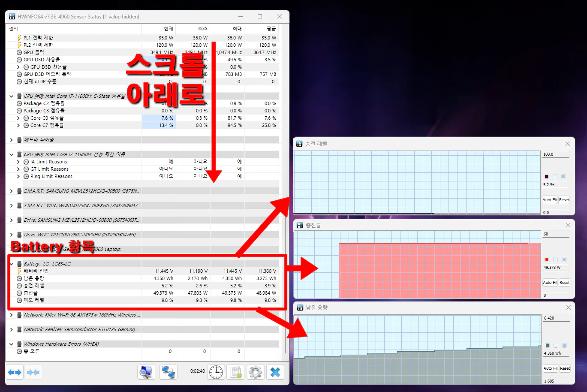Click the 1.605 minimum field in 남은 용량 graph
This screenshot has width=587, height=392.
tap(556, 381)
